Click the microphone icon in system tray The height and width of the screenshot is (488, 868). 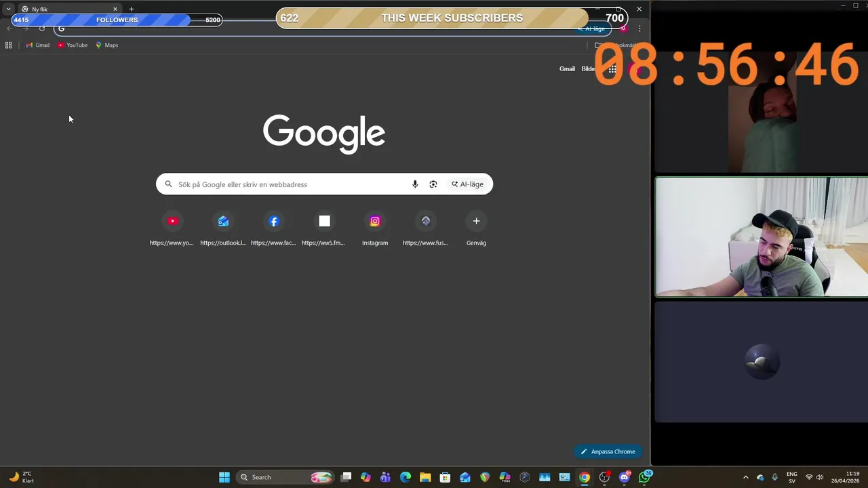(774, 477)
